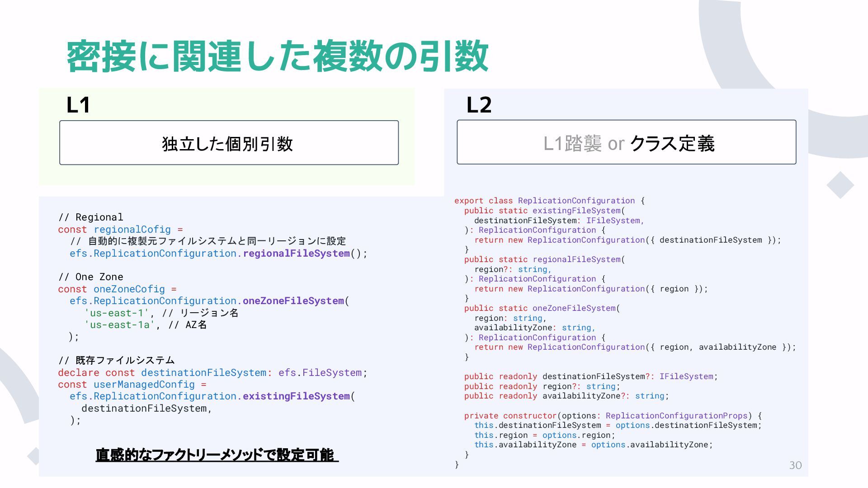The width and height of the screenshot is (868, 488).
Task: Click 'private constructor(options: ReplicationConfigurationProps)' line
Action: coord(613,416)
